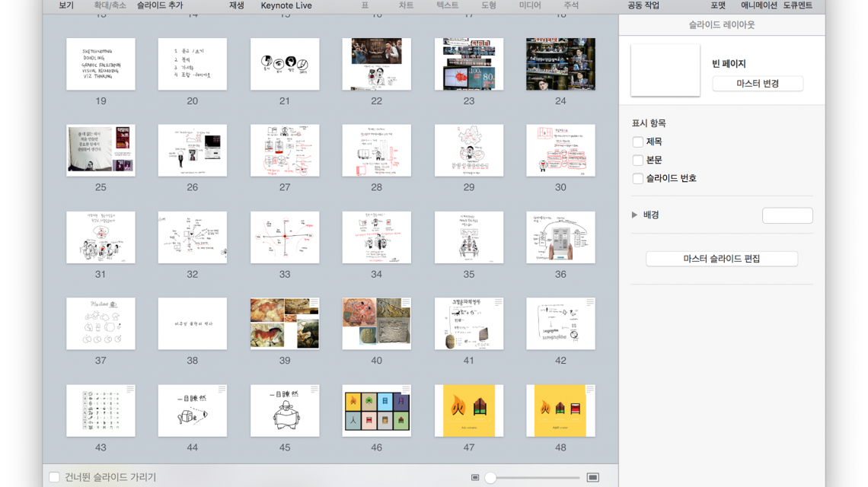Image resolution: width=868 pixels, height=487 pixels.
Task: Click the background color well next to 배경
Action: pos(787,215)
